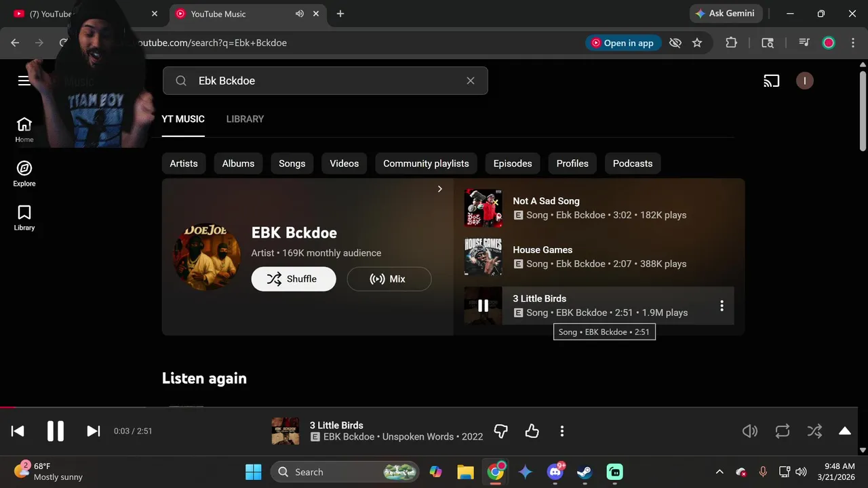Open Discord from the taskbar
Viewport: 868px width, 488px height.
[x=555, y=472]
